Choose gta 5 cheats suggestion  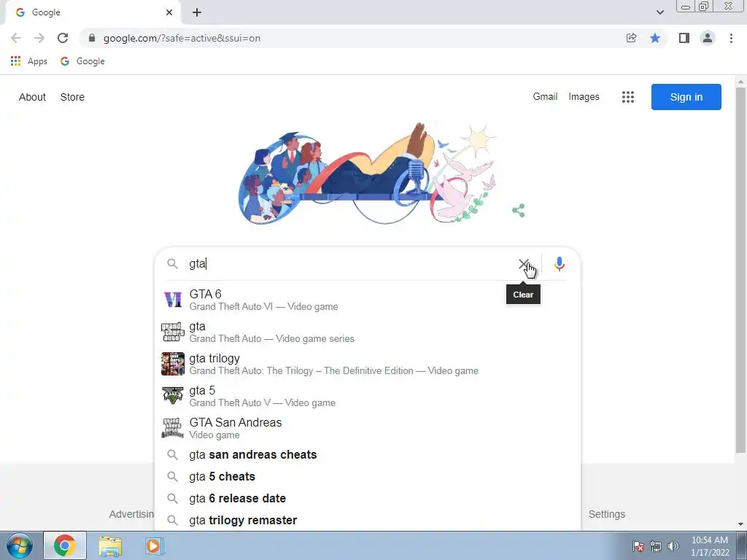pos(368,477)
